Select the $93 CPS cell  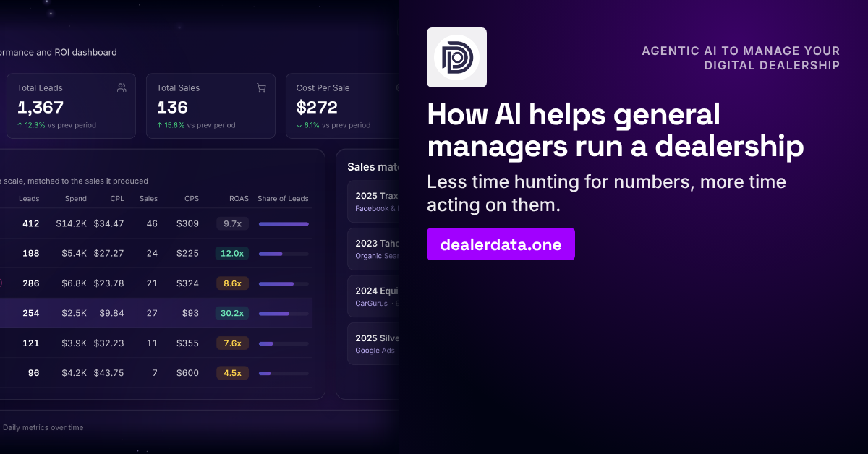pyautogui.click(x=191, y=314)
